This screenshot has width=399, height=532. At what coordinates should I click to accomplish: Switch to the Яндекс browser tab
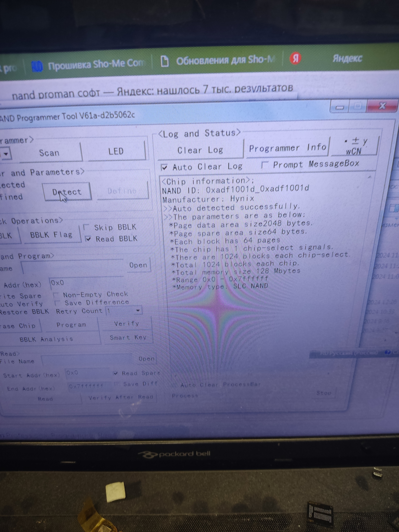click(x=347, y=58)
